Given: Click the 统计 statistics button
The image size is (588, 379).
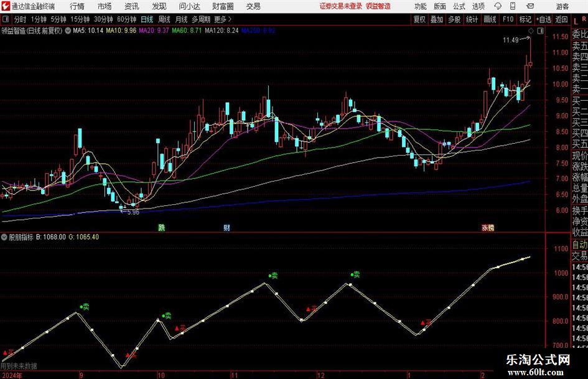Looking at the screenshot, I should point(472,19).
